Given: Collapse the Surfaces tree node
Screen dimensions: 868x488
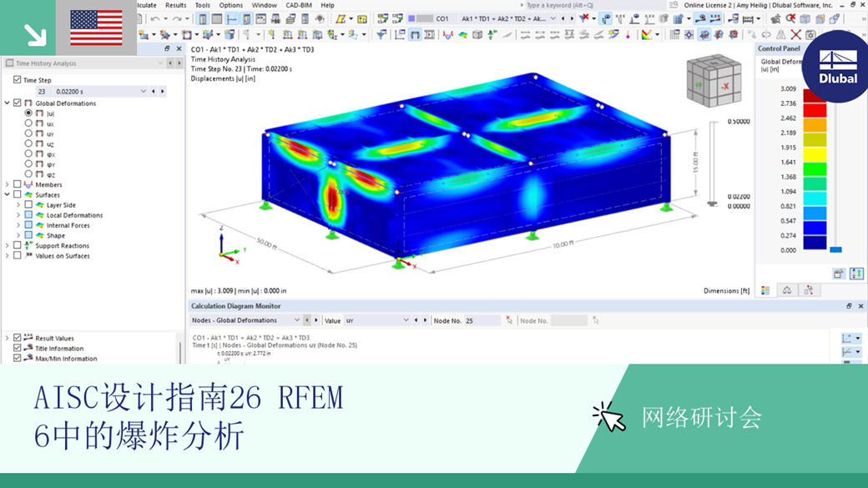Looking at the screenshot, I should pyautogui.click(x=8, y=194).
